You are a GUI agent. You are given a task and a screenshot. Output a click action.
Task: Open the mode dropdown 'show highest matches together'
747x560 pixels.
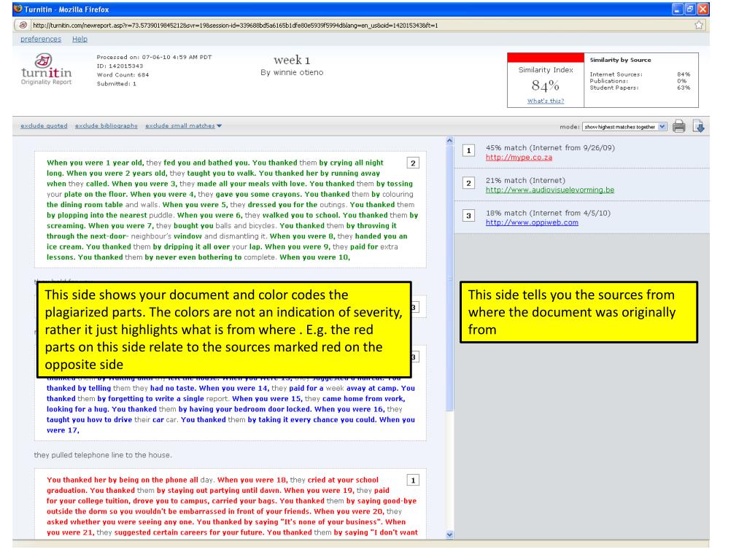click(624, 127)
